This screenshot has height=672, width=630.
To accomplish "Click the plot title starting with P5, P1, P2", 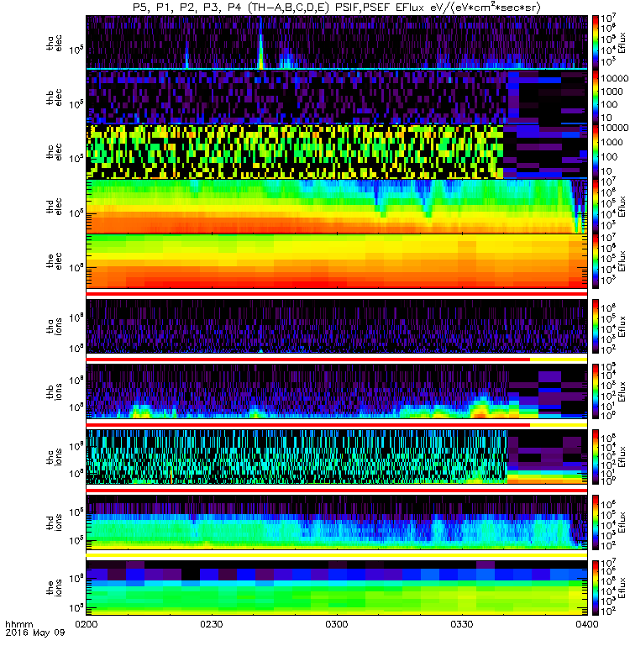I will tap(337, 8).
